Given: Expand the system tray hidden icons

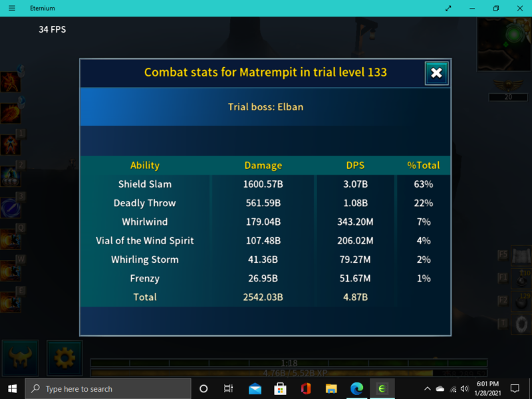Looking at the screenshot, I should click(427, 389).
